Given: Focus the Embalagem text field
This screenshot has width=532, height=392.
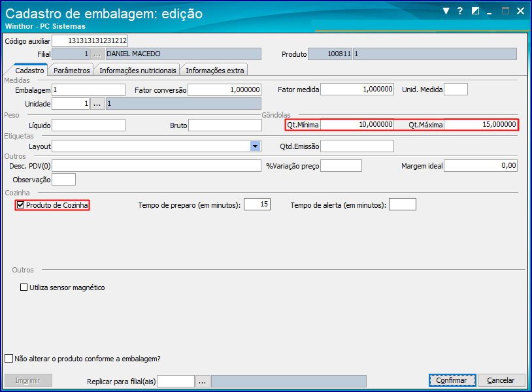Looking at the screenshot, I should coord(88,90).
